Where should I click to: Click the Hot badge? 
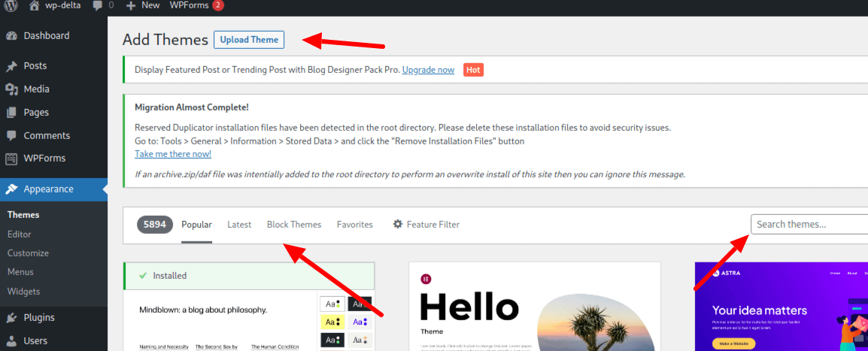coord(473,70)
